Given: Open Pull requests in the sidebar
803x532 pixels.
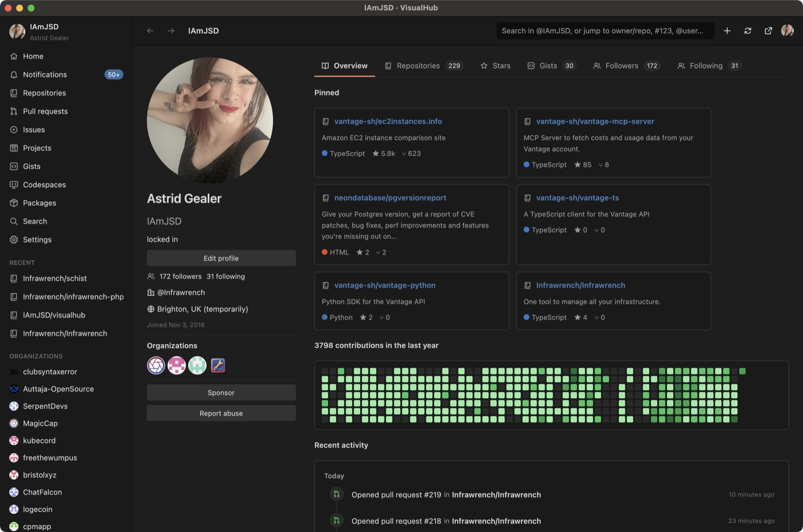Looking at the screenshot, I should click(x=66, y=111).
